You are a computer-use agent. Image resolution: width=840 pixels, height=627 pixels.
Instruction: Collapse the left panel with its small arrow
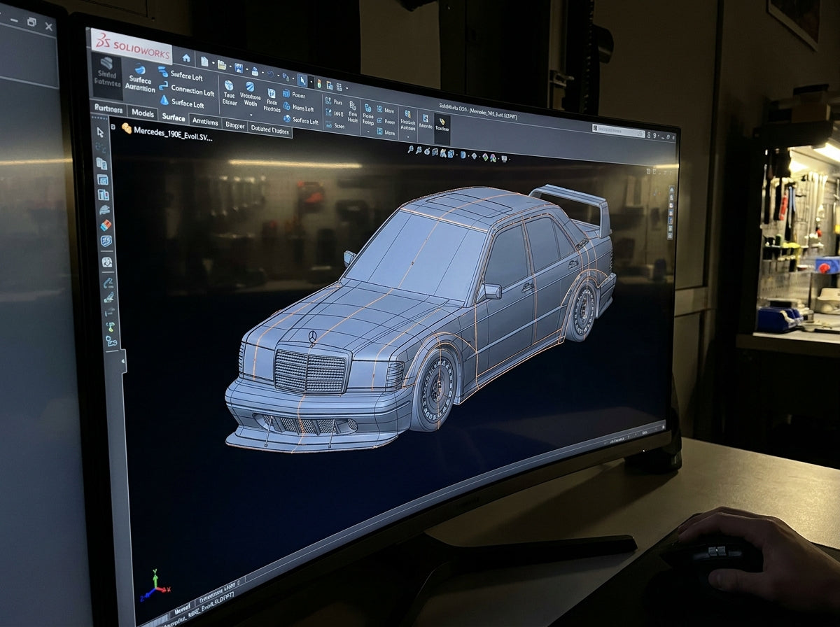coord(125,361)
